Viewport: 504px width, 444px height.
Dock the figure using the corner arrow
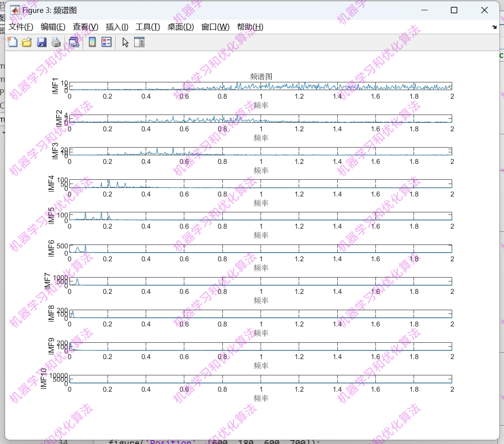(x=495, y=27)
